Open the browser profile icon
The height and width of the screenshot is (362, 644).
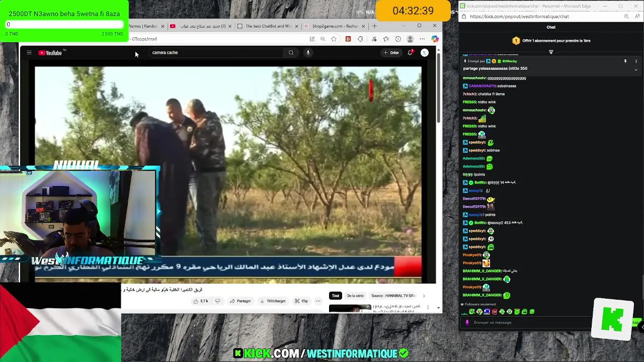point(410,39)
